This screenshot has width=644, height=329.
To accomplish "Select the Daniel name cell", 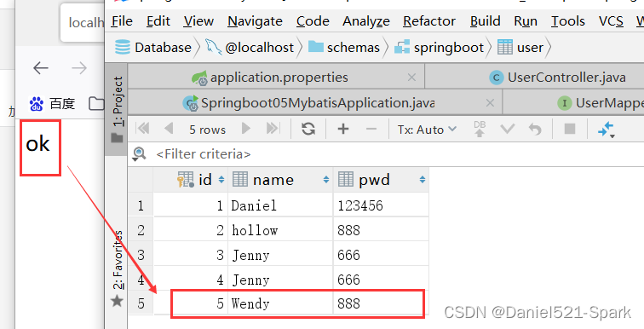I will tap(280, 205).
